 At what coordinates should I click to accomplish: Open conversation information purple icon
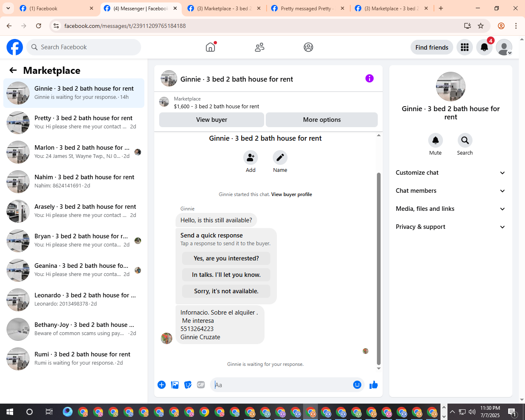[x=370, y=78]
